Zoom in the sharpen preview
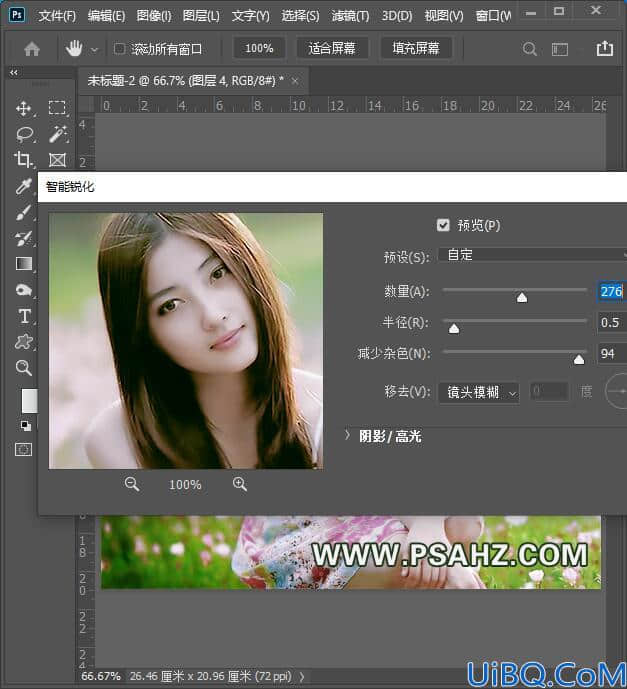Viewport: 627px width, 689px height. tap(240, 484)
